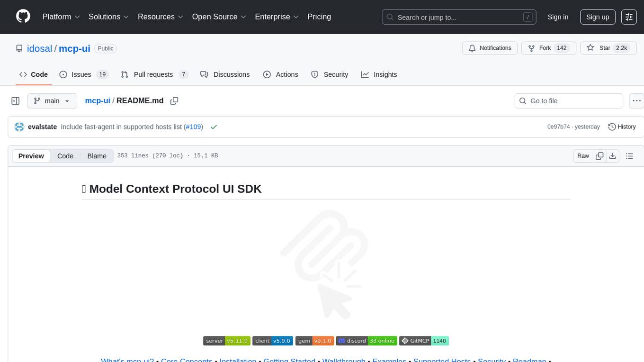Expand the Open Source menu
The image size is (644, 362).
(x=219, y=17)
